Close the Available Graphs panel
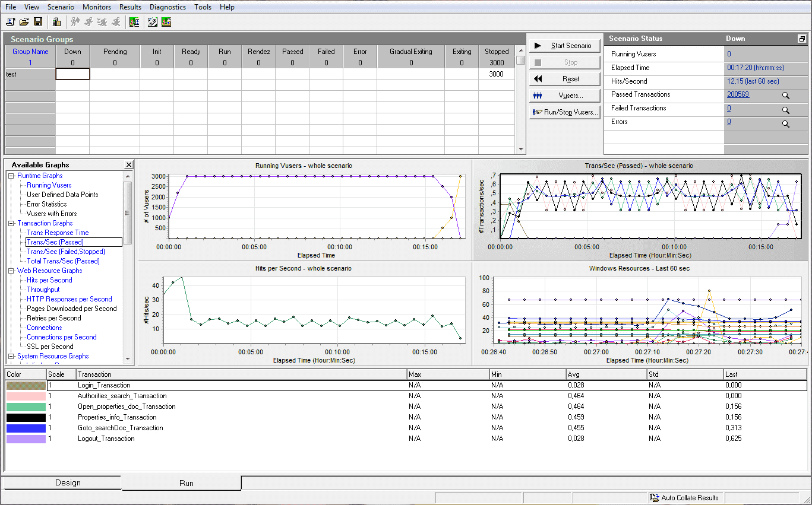812x505 pixels. click(129, 165)
